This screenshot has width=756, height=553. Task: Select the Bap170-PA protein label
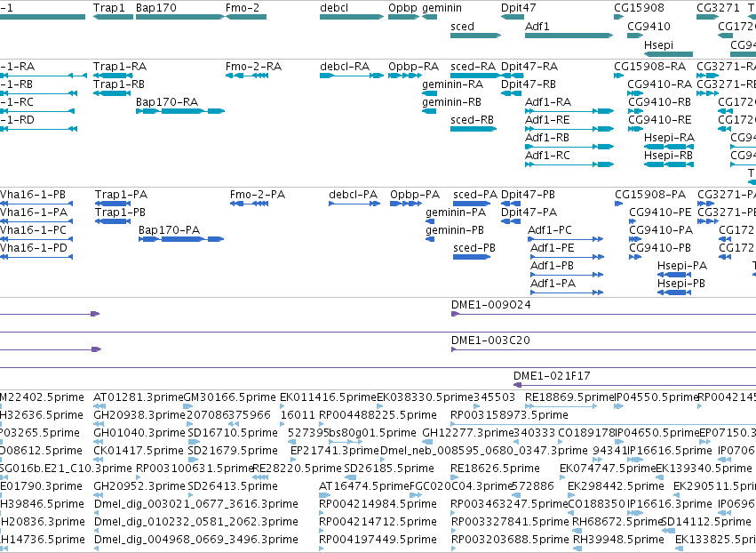point(169,230)
